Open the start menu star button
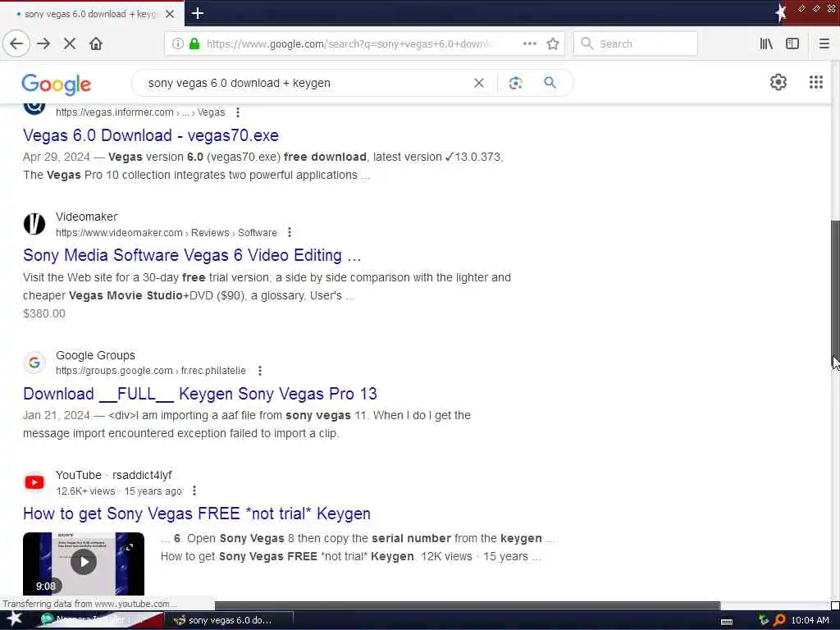Screen dimensions: 840x630 pyautogui.click(x=14, y=619)
